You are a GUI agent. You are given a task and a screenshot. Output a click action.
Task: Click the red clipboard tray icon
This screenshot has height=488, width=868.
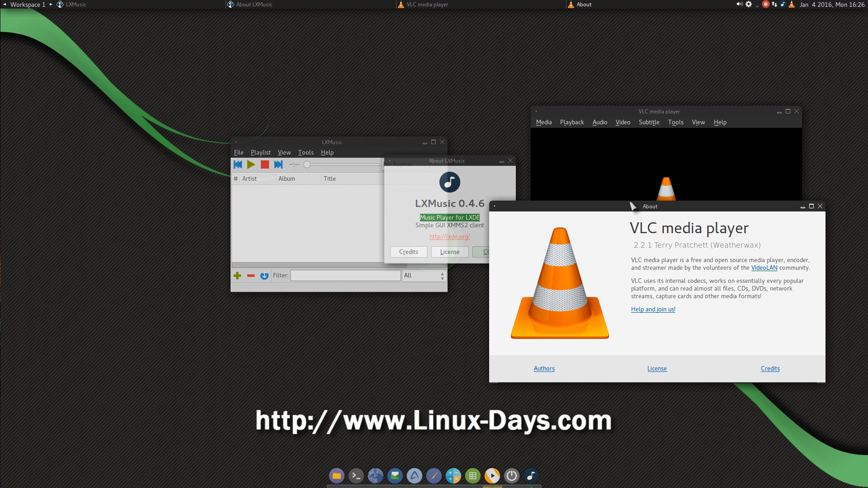(766, 4)
